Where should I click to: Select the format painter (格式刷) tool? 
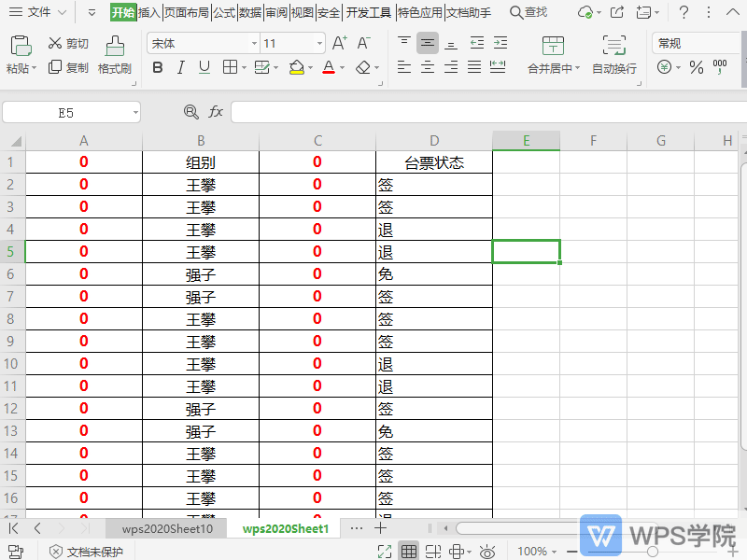[x=114, y=58]
